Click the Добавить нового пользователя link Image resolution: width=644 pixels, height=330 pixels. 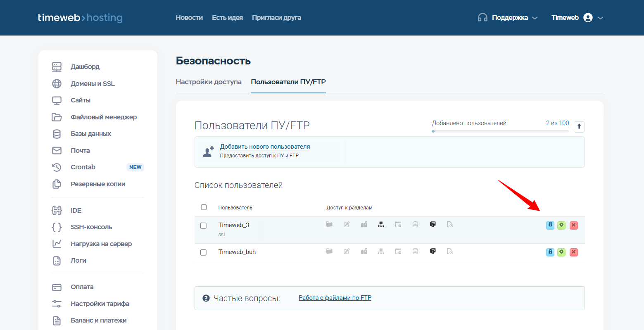(265, 147)
